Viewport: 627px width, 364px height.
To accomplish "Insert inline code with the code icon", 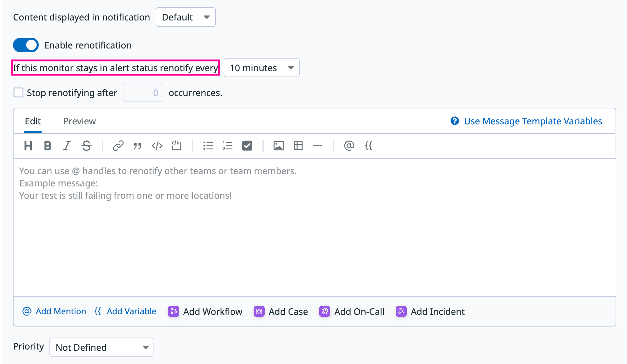I will coord(157,146).
